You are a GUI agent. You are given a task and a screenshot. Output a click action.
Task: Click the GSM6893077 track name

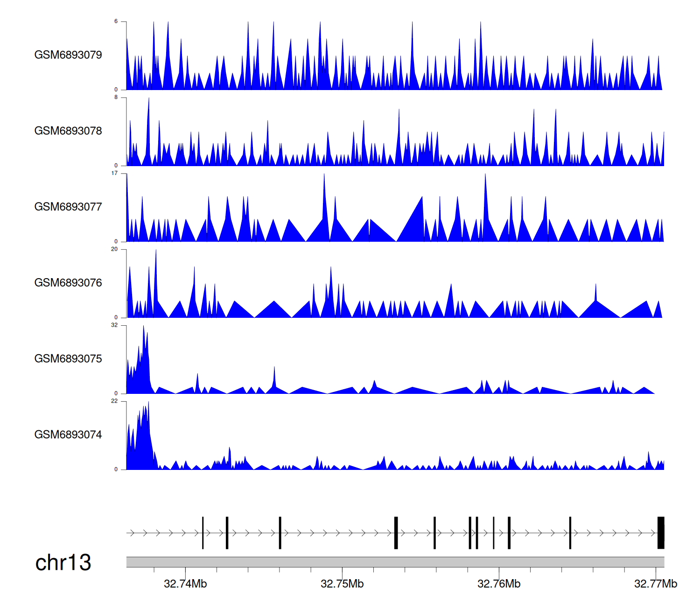(68, 207)
